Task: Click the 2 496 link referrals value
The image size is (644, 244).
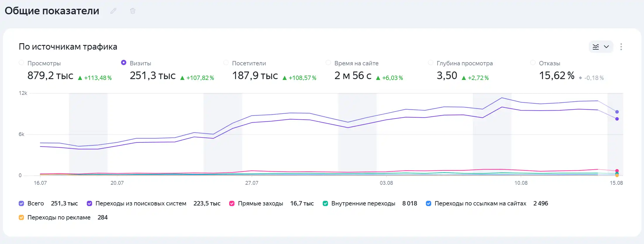Action: point(541,203)
